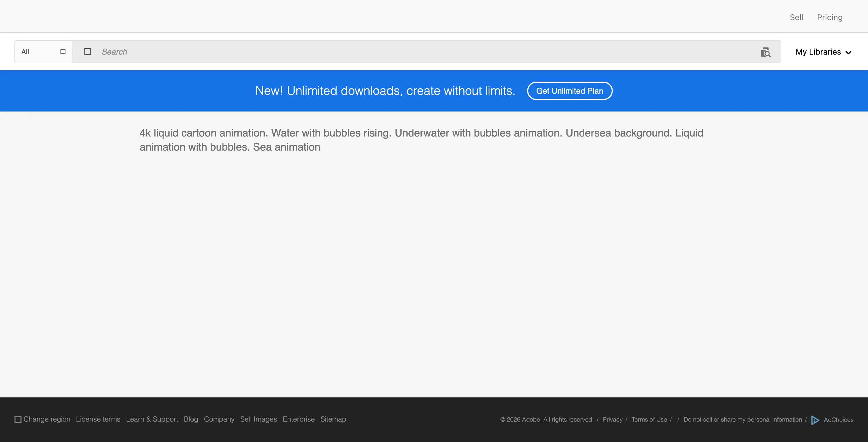Click the Change region globe icon
The image size is (868, 442).
pos(18,419)
